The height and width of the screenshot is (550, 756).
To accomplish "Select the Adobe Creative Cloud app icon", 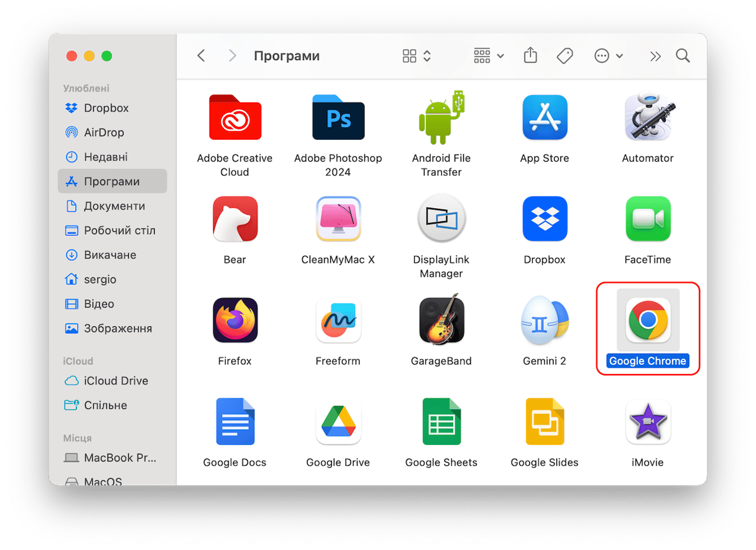I will coord(235,117).
